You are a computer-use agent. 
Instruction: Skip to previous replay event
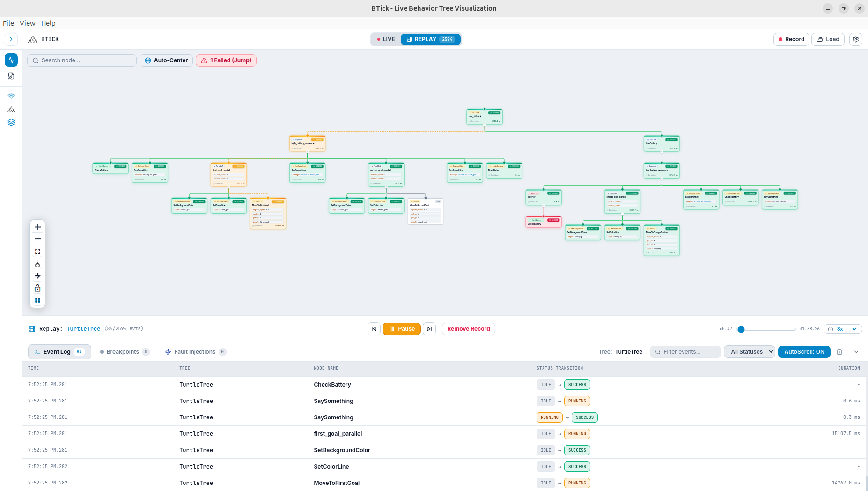click(x=374, y=329)
